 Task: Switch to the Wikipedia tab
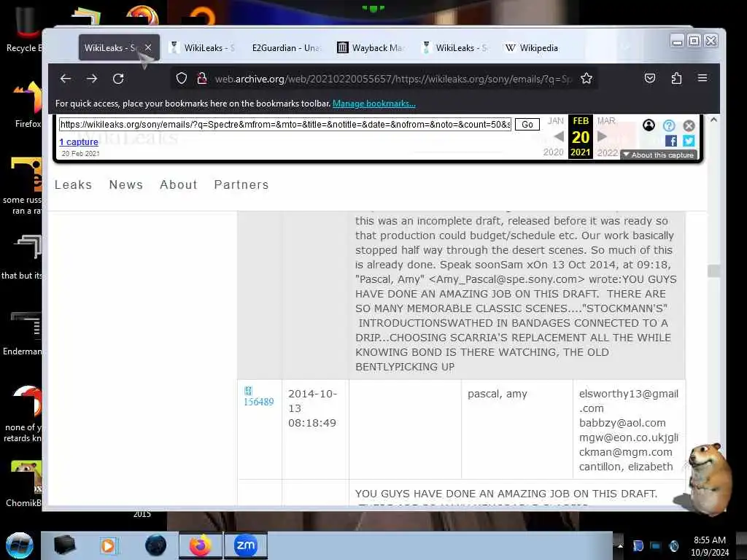[x=532, y=47]
